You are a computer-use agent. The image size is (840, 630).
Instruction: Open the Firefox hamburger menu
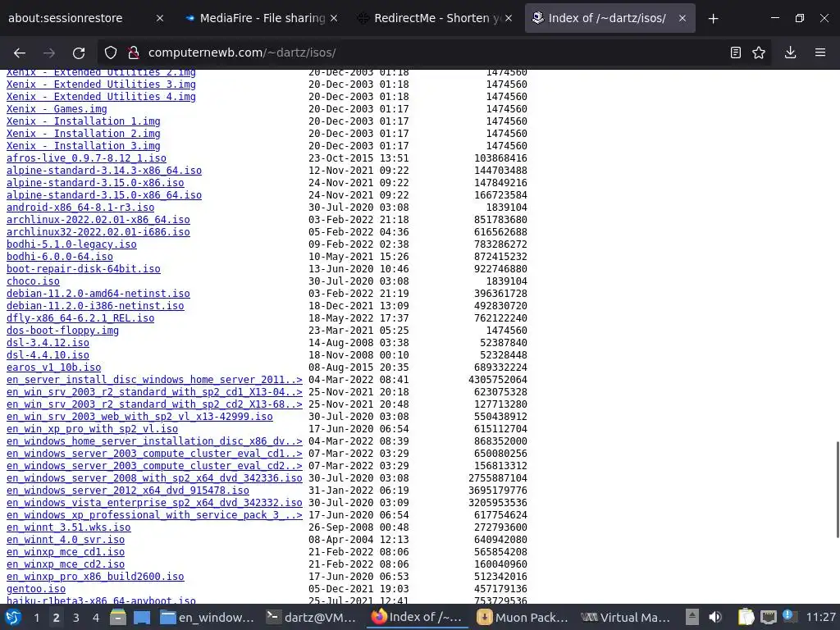click(820, 52)
